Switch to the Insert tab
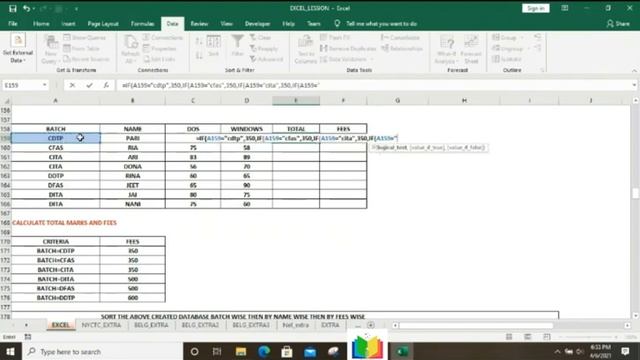Screen dimensions: 640x360 (68, 24)
